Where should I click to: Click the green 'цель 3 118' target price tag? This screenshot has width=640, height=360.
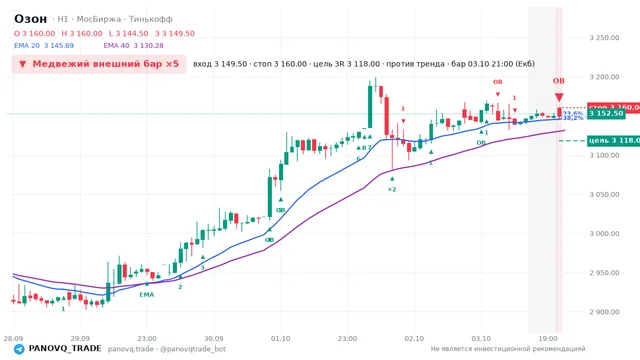pos(613,140)
